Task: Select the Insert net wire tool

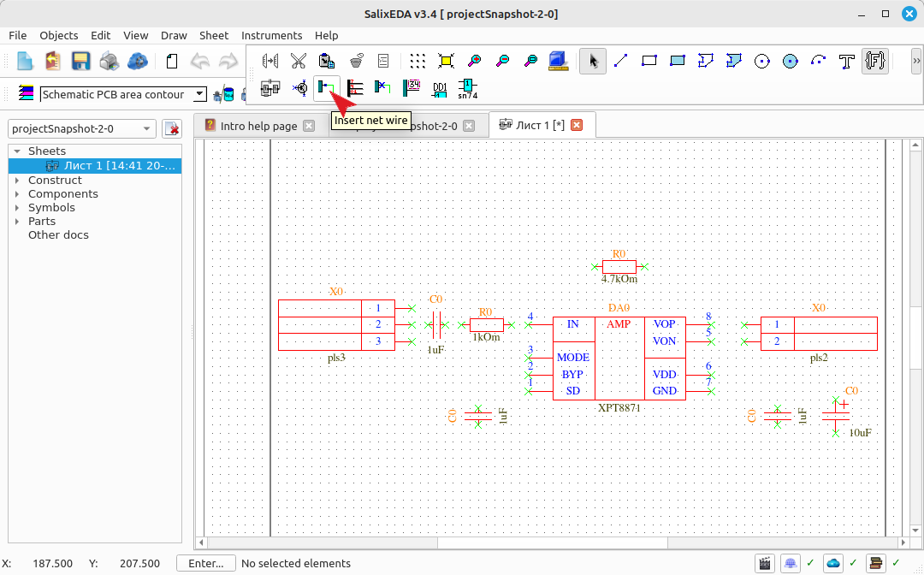Action: coord(327,88)
